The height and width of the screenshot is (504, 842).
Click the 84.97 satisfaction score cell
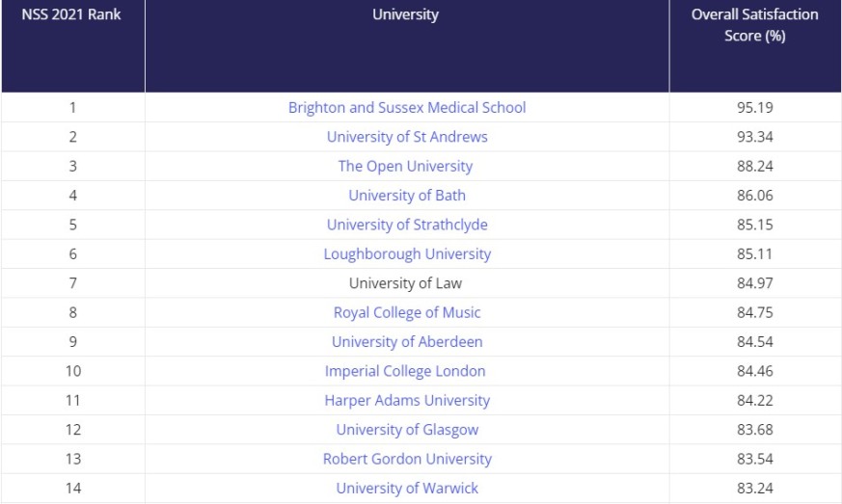tap(755, 283)
